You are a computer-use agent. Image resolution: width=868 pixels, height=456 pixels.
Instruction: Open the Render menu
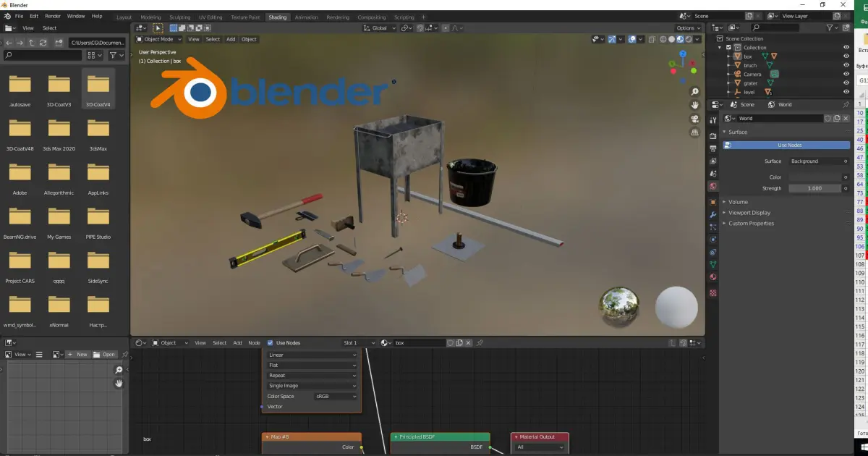click(53, 15)
